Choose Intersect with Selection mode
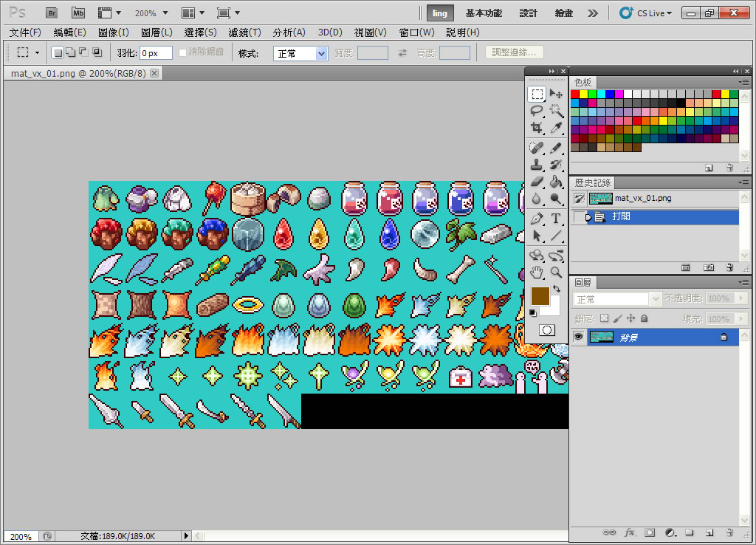The image size is (756, 545). [x=97, y=52]
